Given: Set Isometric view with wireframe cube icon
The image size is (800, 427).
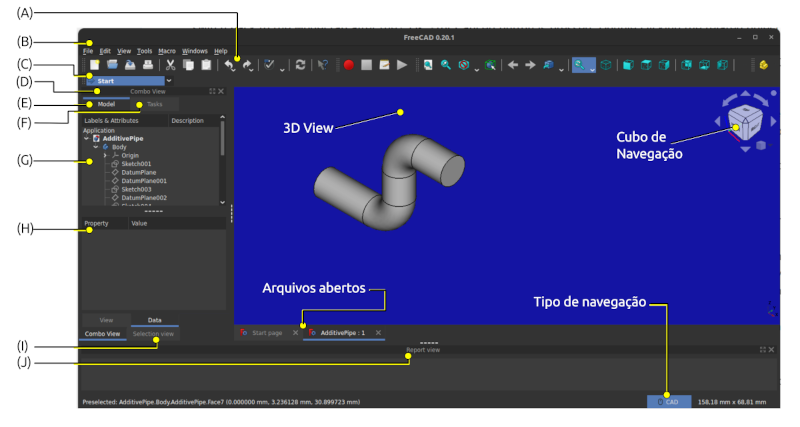Looking at the screenshot, I should pos(606,65).
